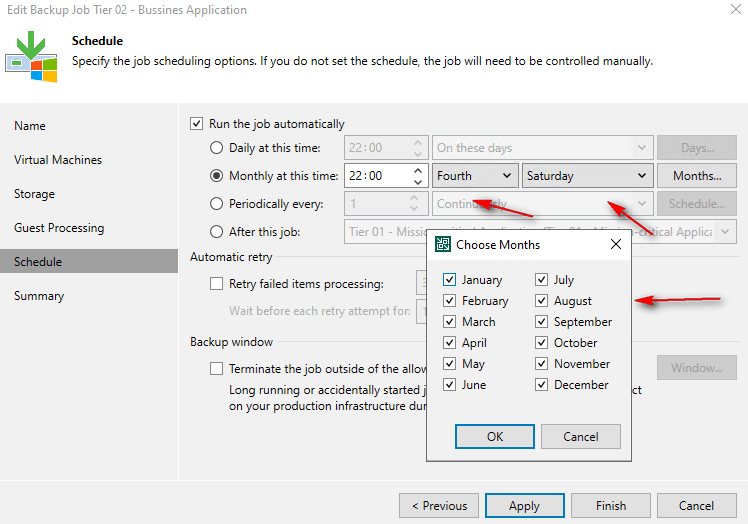Confirm months with OK button
748x524 pixels.
click(494, 437)
